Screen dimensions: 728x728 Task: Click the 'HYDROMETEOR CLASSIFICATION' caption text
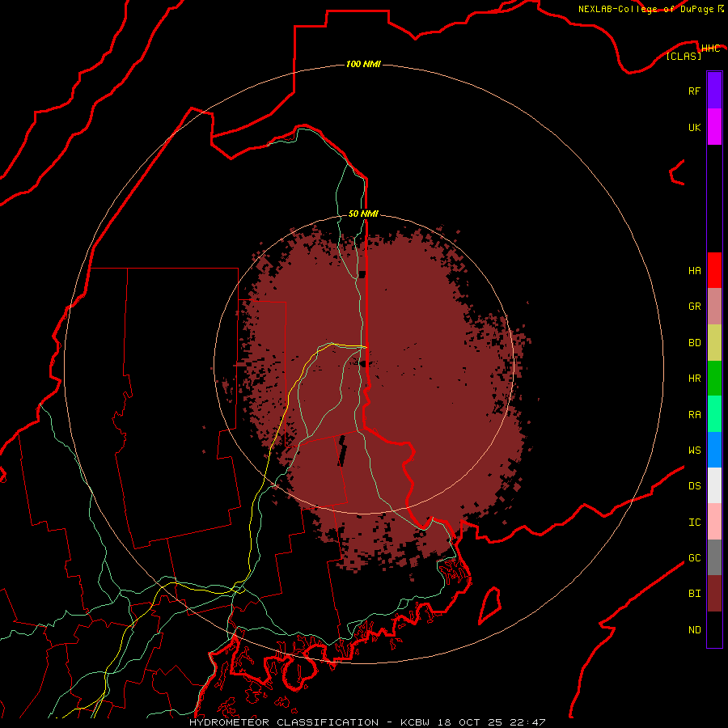pyautogui.click(x=284, y=722)
